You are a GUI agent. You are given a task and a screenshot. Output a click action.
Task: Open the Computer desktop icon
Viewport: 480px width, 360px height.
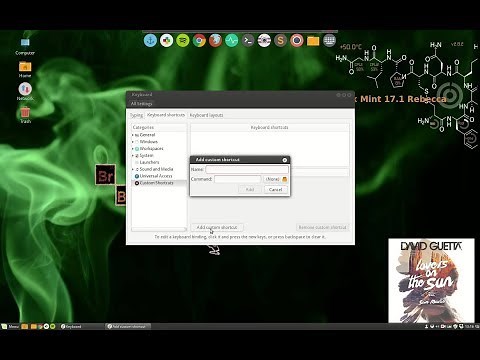pyautogui.click(x=25, y=46)
